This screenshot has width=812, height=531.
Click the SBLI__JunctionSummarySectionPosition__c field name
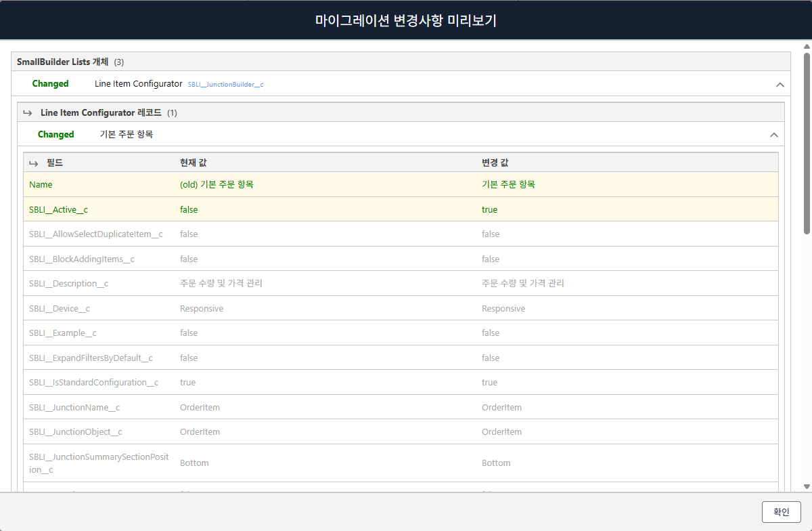(x=98, y=463)
